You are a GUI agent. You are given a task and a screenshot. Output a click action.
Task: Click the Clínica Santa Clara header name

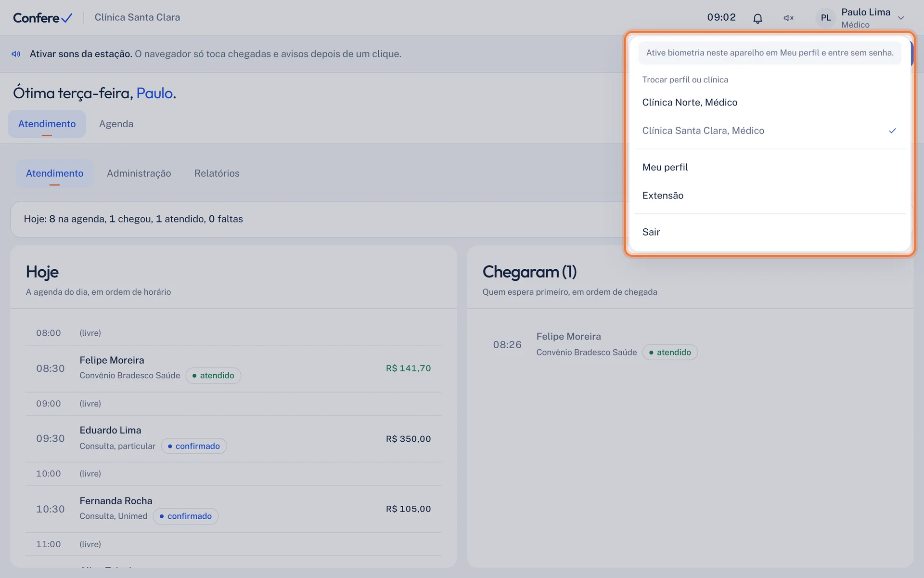tap(137, 17)
